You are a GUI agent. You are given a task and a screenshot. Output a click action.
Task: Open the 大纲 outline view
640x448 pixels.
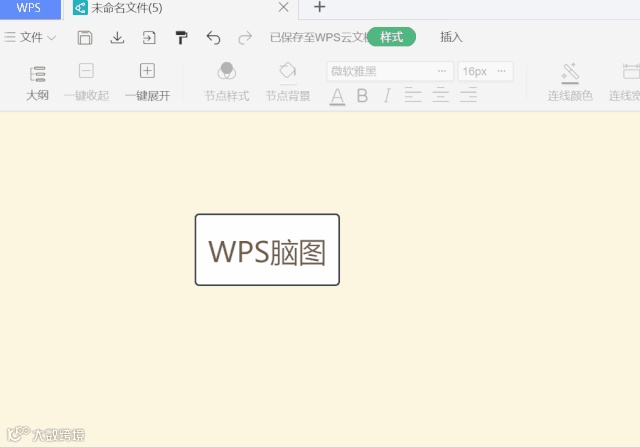[38, 83]
